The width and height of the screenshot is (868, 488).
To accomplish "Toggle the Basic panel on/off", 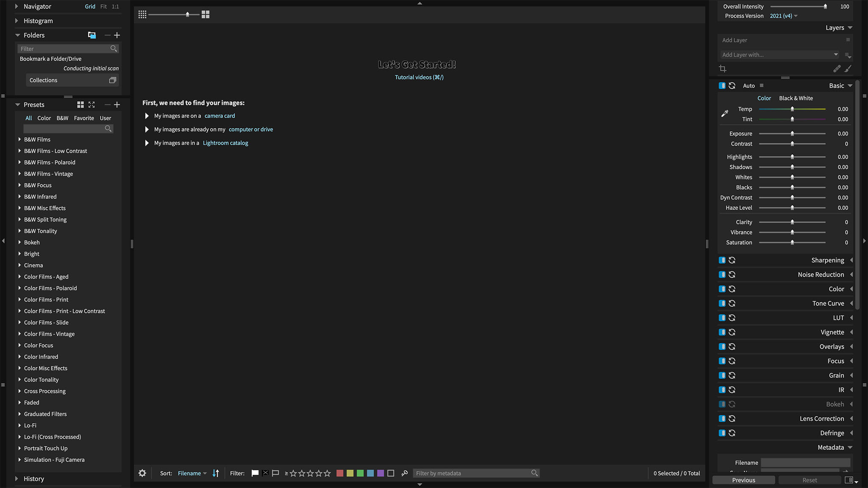I will point(722,86).
